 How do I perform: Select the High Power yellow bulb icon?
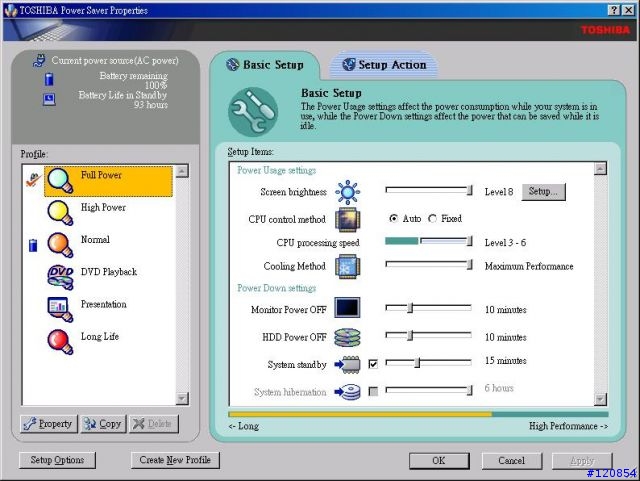(60, 213)
